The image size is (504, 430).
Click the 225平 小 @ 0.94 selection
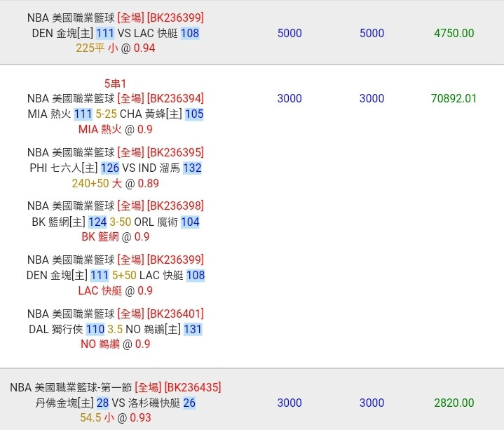(115, 48)
